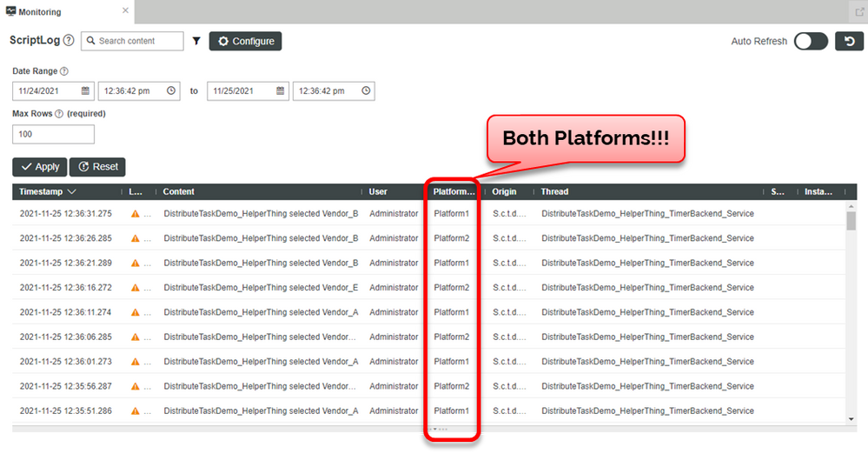This screenshot has height=454, width=868.
Task: Select timestamp 2021-11-25 12:36:31.275
Action: pyautogui.click(x=65, y=214)
